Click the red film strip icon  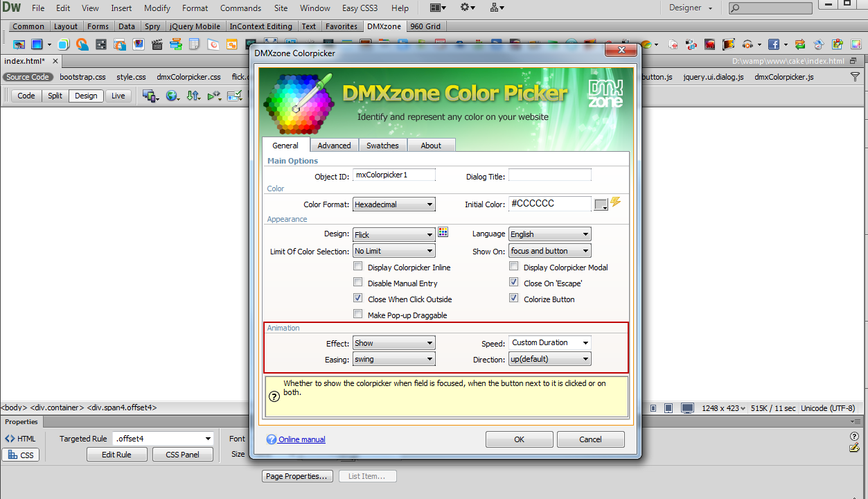[x=709, y=44]
